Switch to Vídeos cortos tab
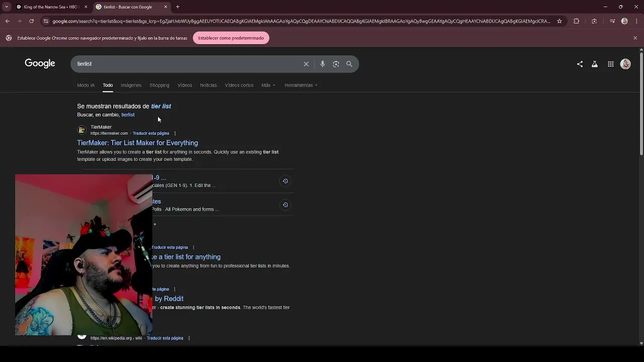This screenshot has height=362, width=644. pos(239,85)
